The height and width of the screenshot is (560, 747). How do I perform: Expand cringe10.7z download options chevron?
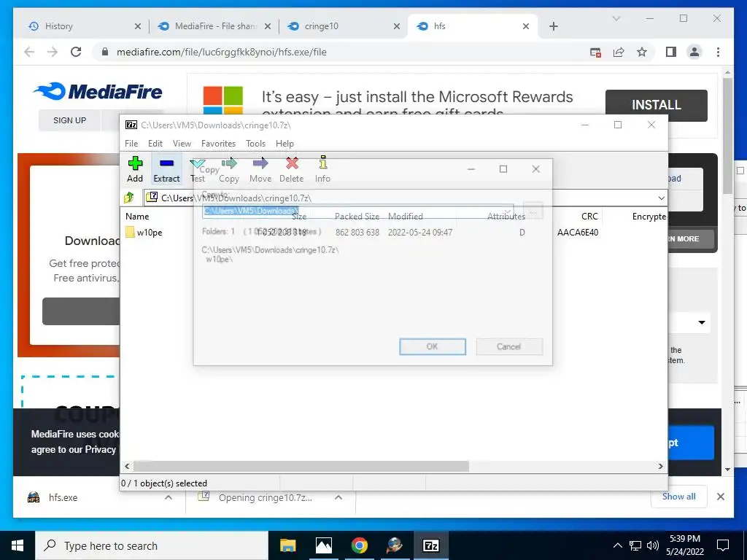pos(338,497)
